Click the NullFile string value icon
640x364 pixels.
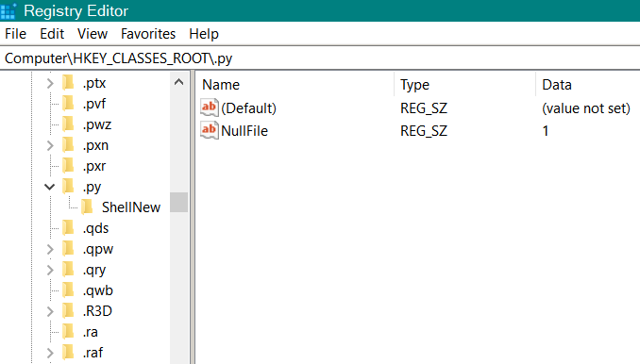point(209,130)
